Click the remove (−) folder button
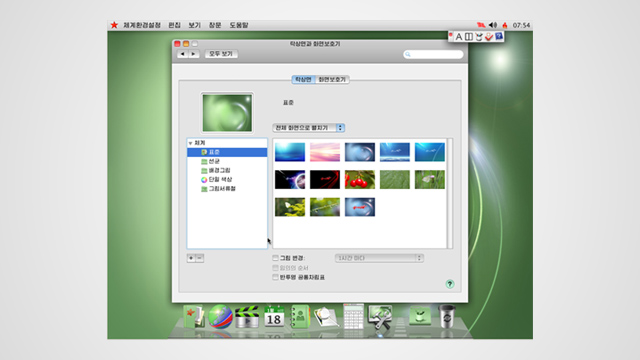This screenshot has width=640, height=360. [x=200, y=258]
